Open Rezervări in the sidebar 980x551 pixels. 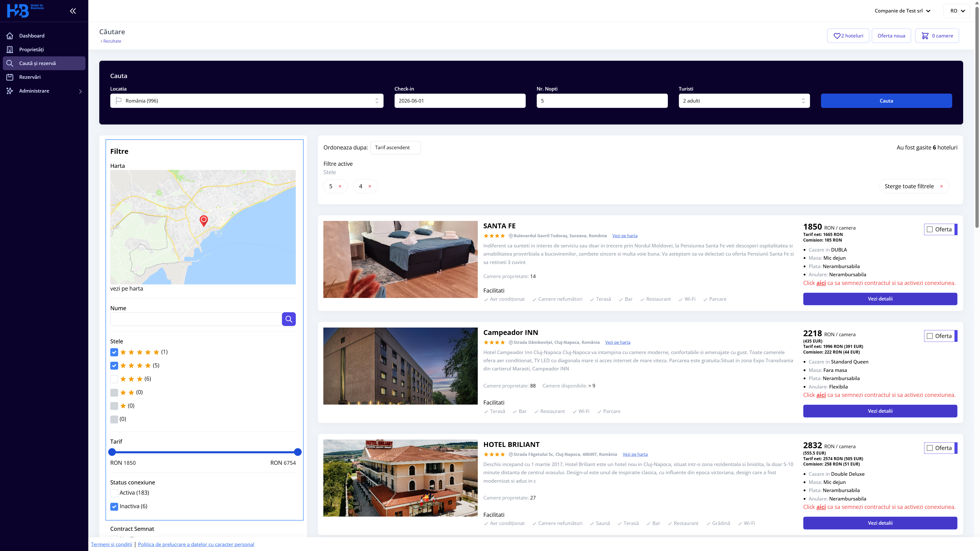[30, 77]
